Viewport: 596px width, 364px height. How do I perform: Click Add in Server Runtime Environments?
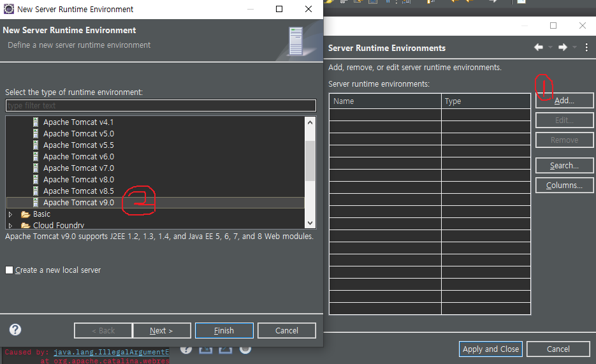(x=565, y=101)
